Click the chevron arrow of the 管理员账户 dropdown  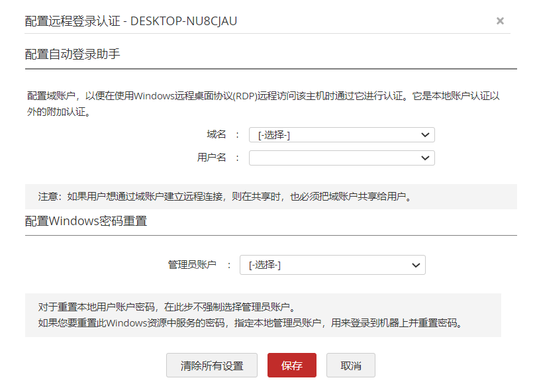(x=416, y=265)
